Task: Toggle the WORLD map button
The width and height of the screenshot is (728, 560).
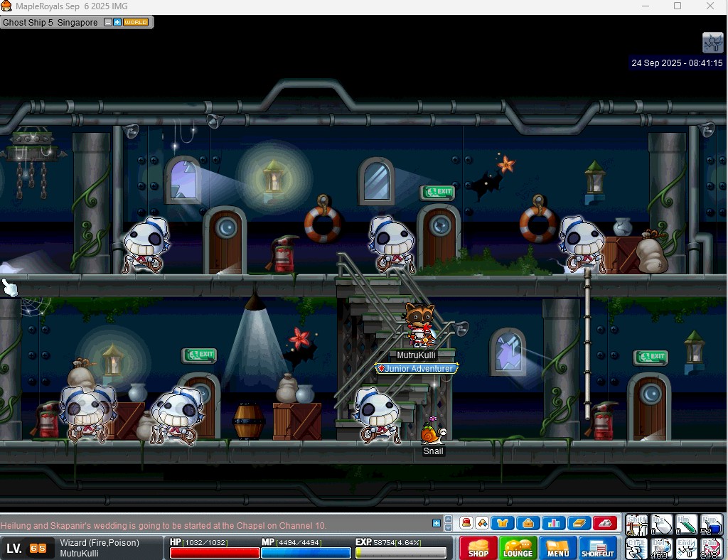Action: pyautogui.click(x=136, y=22)
